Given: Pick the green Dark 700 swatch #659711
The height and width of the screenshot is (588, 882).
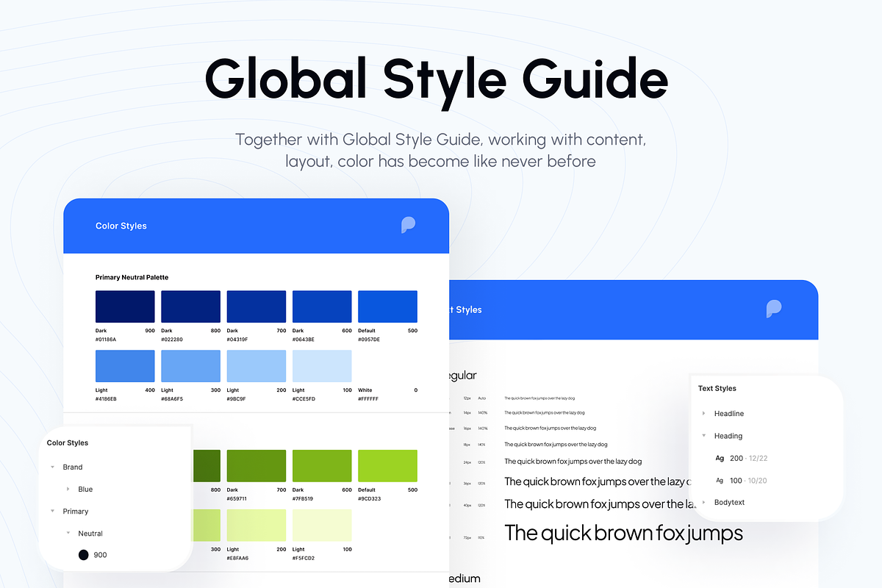Looking at the screenshot, I should pos(257,466).
